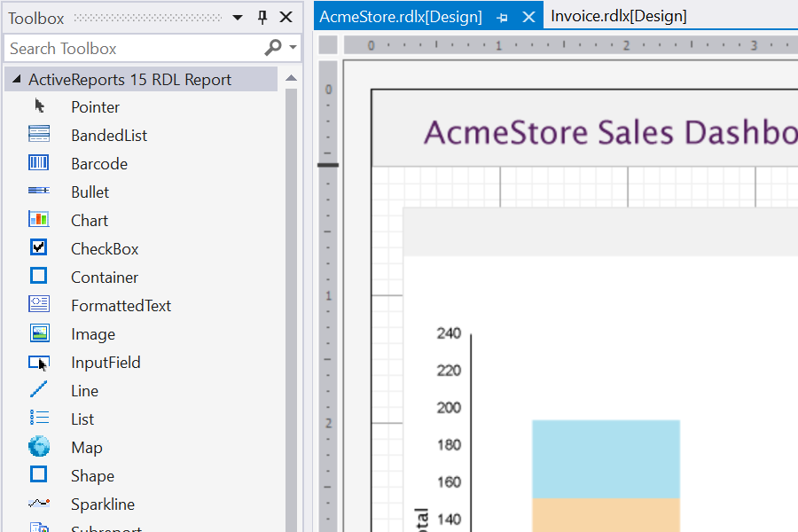Viewport: 798px width, 532px height.
Task: Pick the FormattedText tool
Action: [121, 305]
